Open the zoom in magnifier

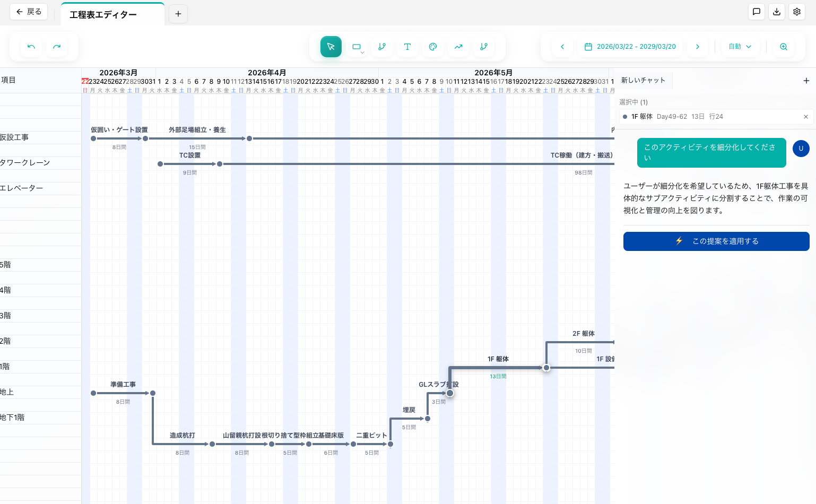click(784, 47)
